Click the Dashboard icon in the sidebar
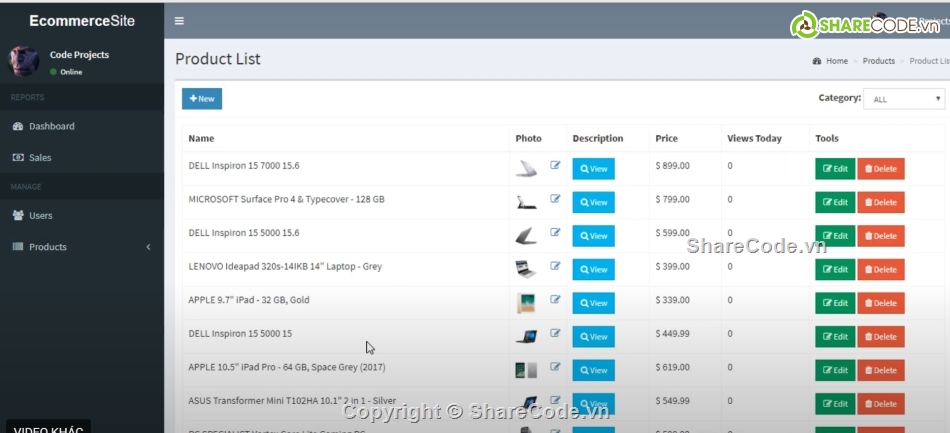The image size is (950, 433). (x=18, y=126)
